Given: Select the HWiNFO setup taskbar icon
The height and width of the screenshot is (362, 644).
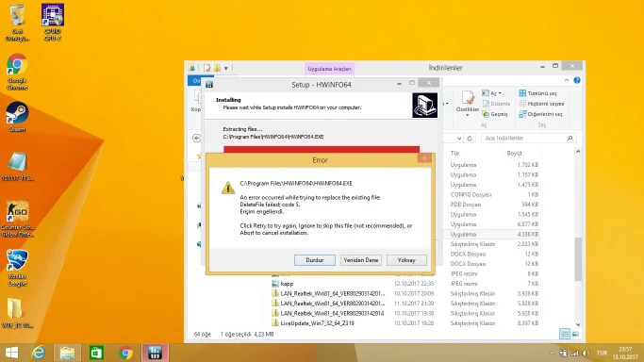Looking at the screenshot, I should coord(155,353).
